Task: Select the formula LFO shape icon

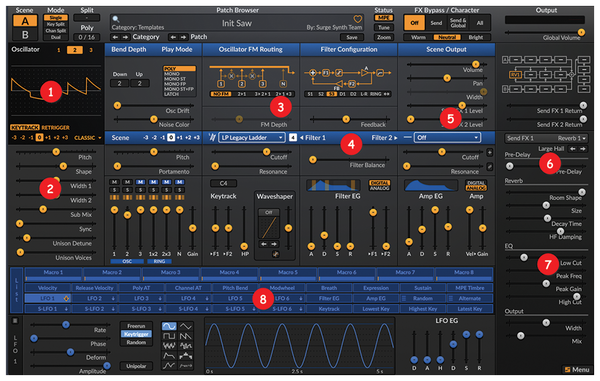Action: click(186, 366)
